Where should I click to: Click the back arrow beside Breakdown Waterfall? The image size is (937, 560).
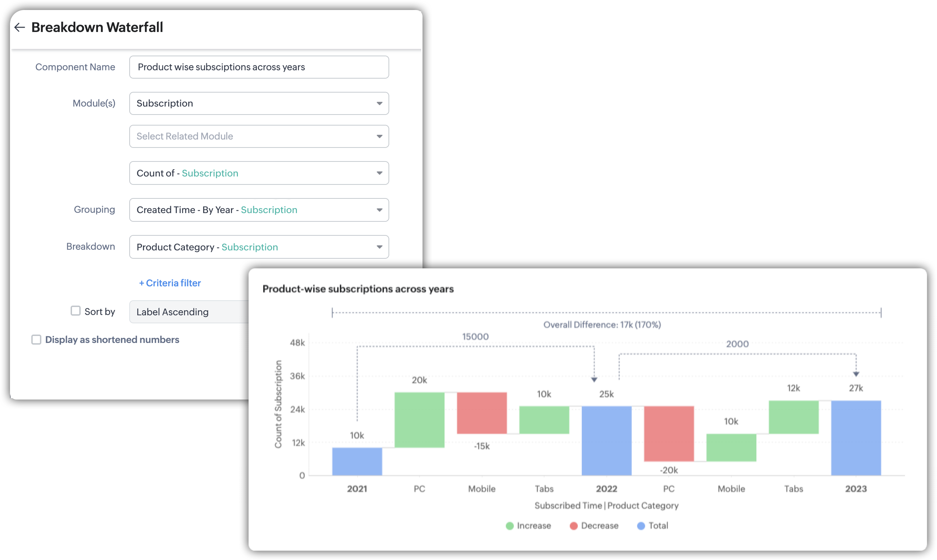pyautogui.click(x=20, y=27)
